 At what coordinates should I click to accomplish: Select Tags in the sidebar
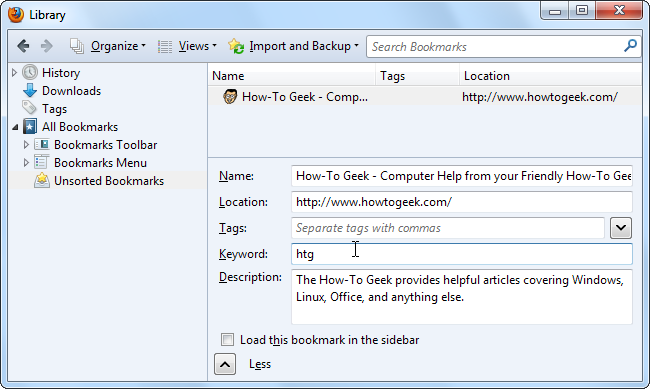54,109
